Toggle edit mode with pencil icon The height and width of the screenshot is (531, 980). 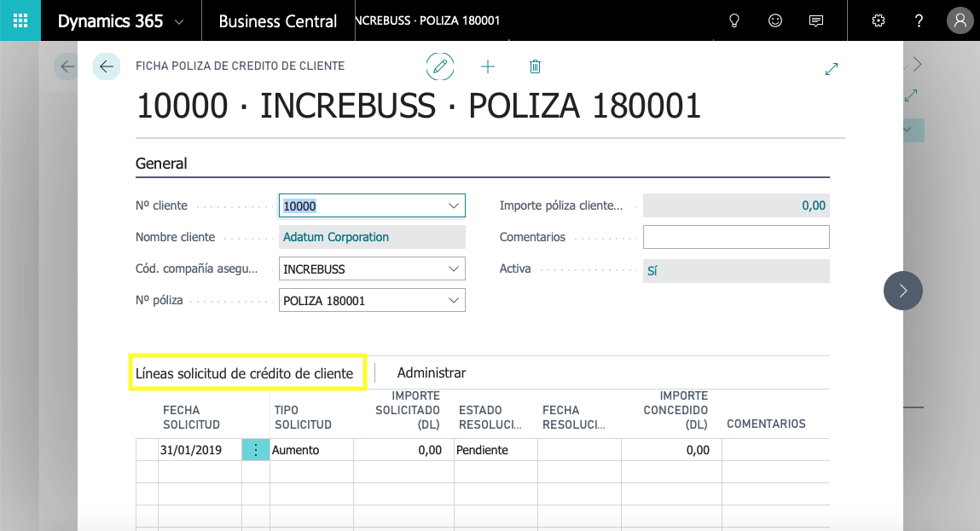440,66
